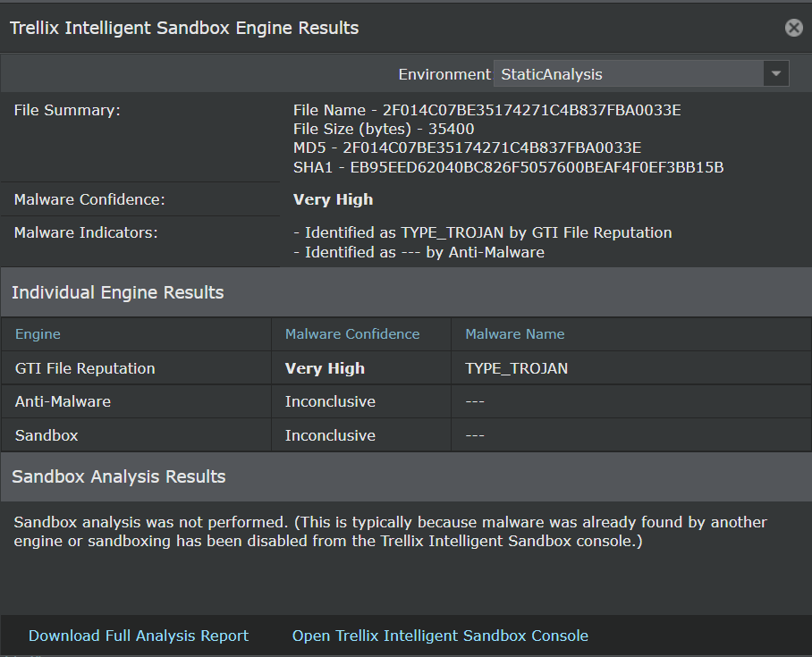Click the Malware Confidence Very High summary value
The image size is (812, 657).
tap(333, 199)
